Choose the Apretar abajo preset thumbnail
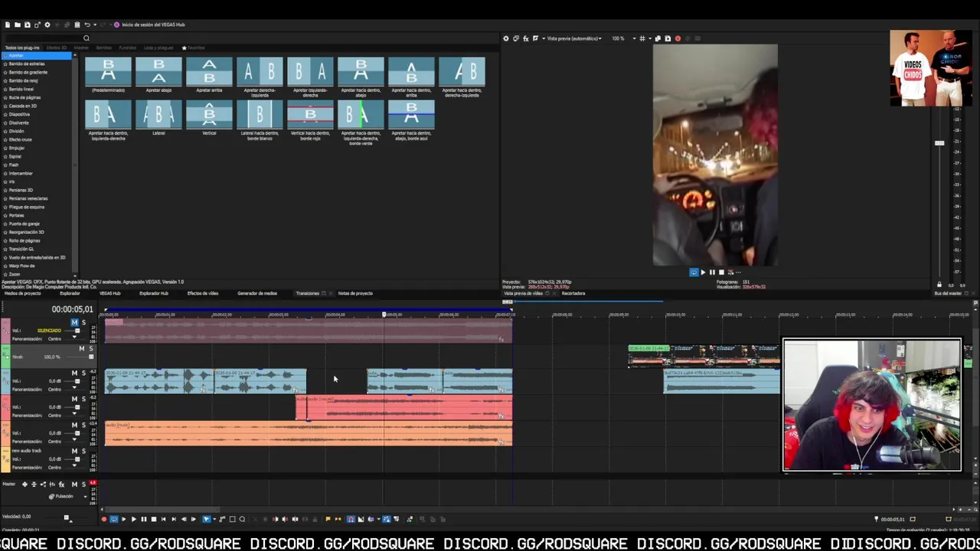 click(158, 74)
